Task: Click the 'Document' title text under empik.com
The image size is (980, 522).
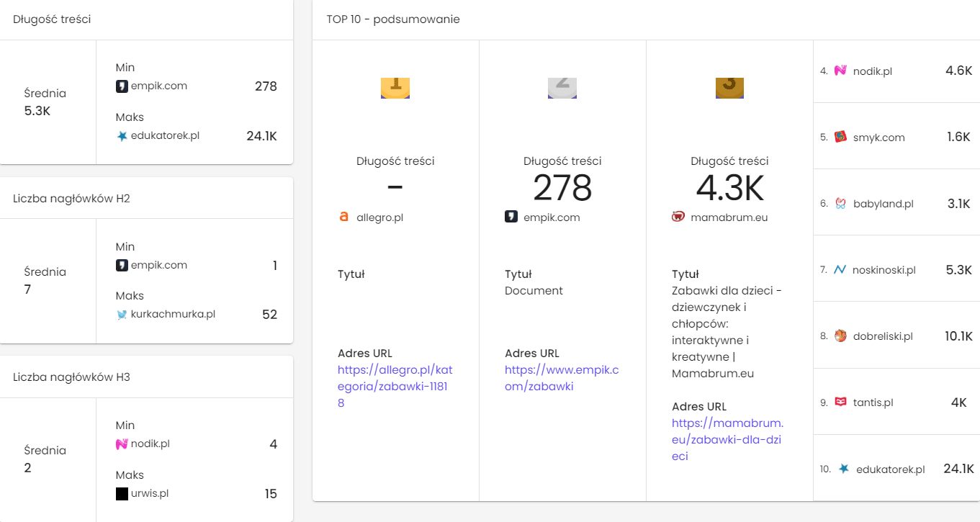Action: [534, 291]
